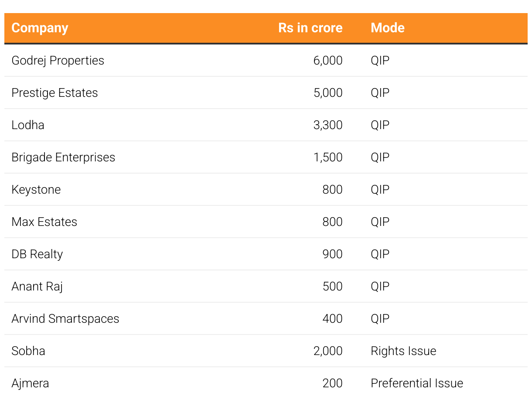Click the Mode column header
Viewport: 532px width, 403px height.
(387, 28)
